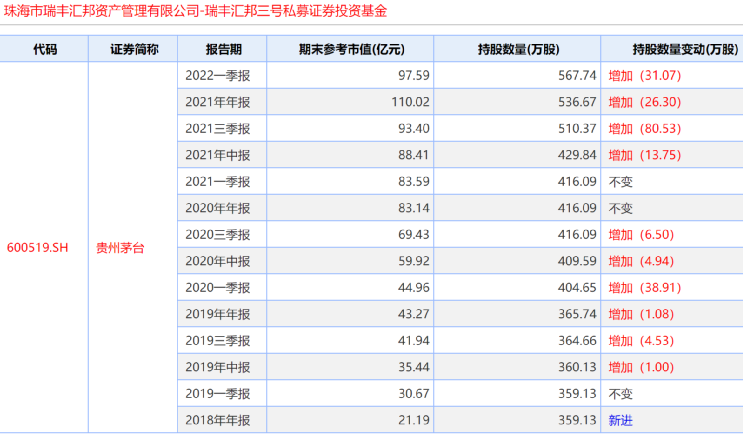Select the 2019三季报 report period cell
743x434 pixels.
pos(223,341)
